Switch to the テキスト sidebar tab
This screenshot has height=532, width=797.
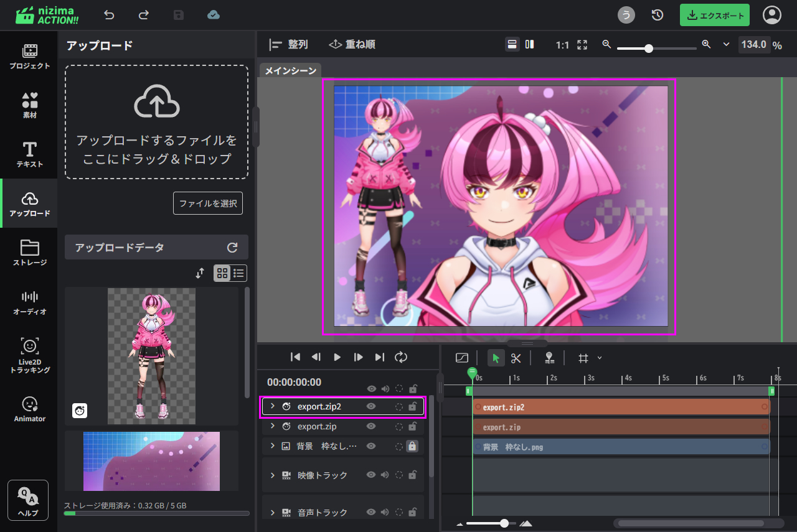[x=29, y=154]
